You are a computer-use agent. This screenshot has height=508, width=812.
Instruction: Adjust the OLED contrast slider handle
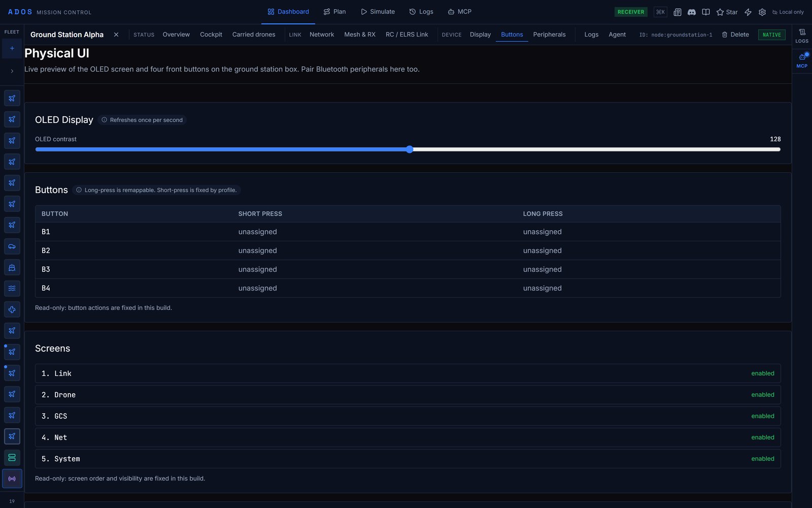[410, 149]
